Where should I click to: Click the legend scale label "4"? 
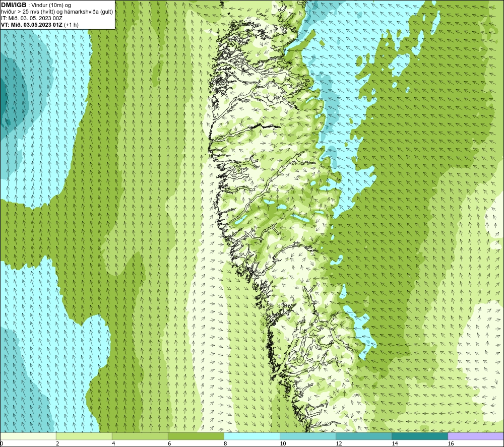point(113,443)
